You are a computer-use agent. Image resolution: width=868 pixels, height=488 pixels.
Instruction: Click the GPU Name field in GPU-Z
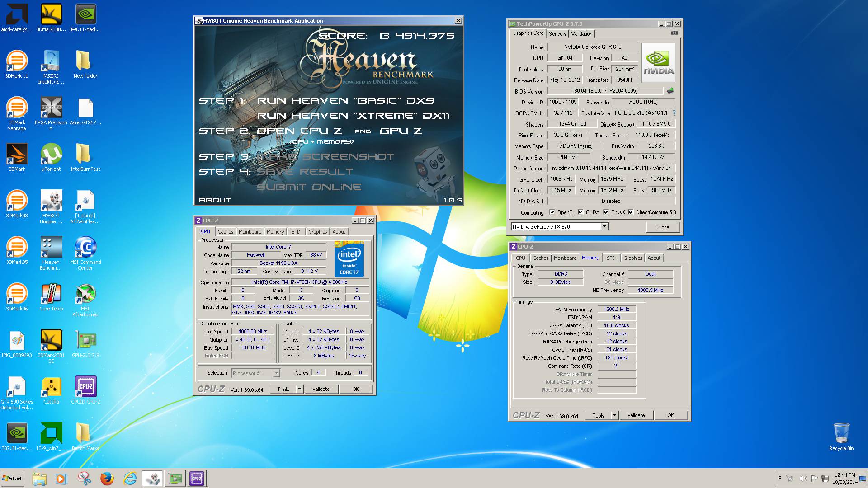point(592,47)
